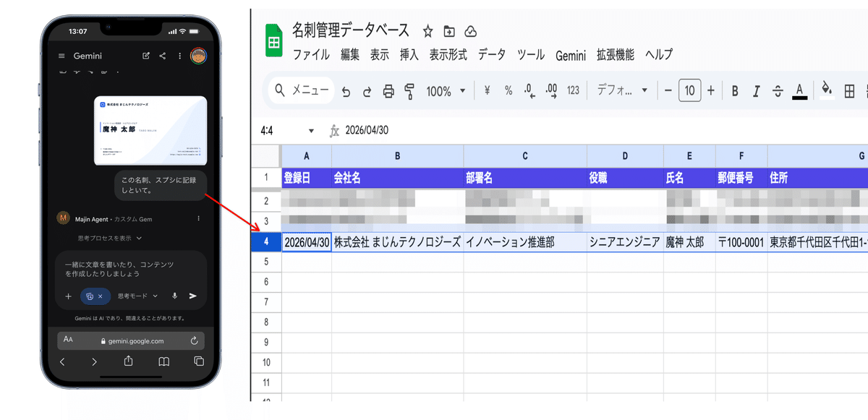
Task: Star the 名刺管理データベース document
Action: point(427,31)
